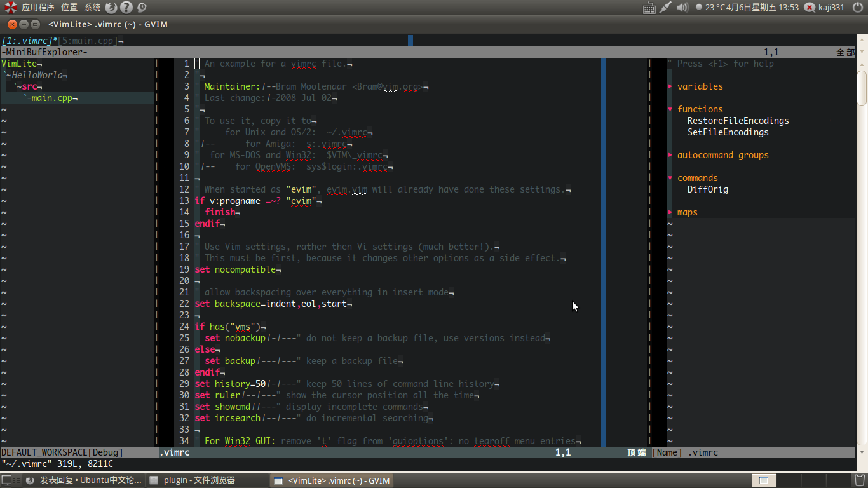
Task: Open the date and time clock
Action: pos(763,8)
